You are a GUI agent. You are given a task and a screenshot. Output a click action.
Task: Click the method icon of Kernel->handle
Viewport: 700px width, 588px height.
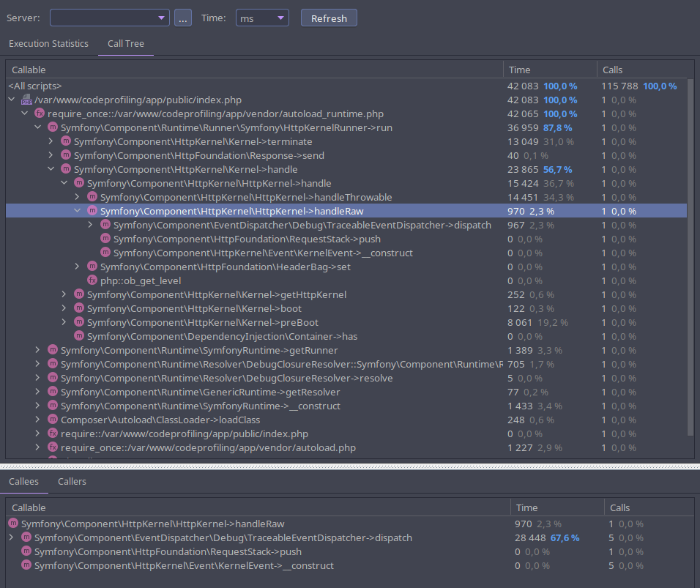(66, 168)
